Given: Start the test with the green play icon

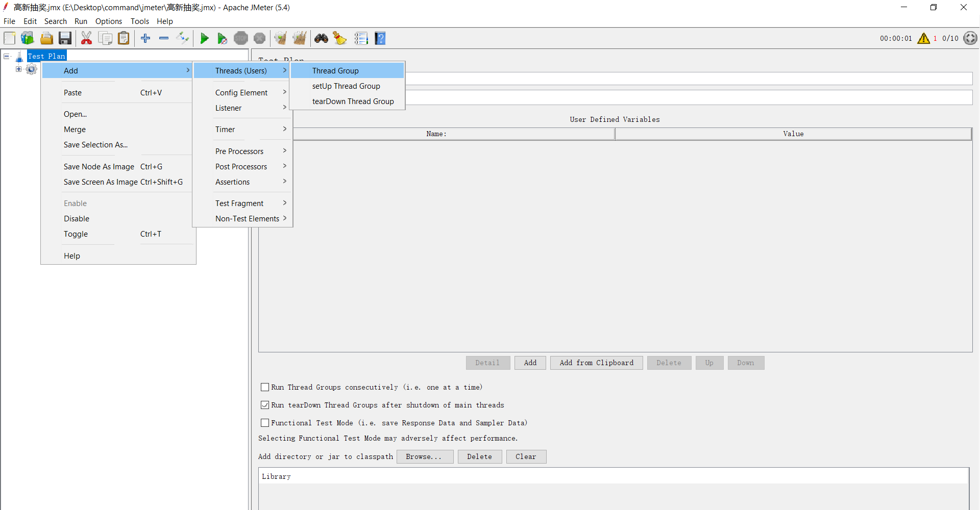Looking at the screenshot, I should click(x=204, y=38).
